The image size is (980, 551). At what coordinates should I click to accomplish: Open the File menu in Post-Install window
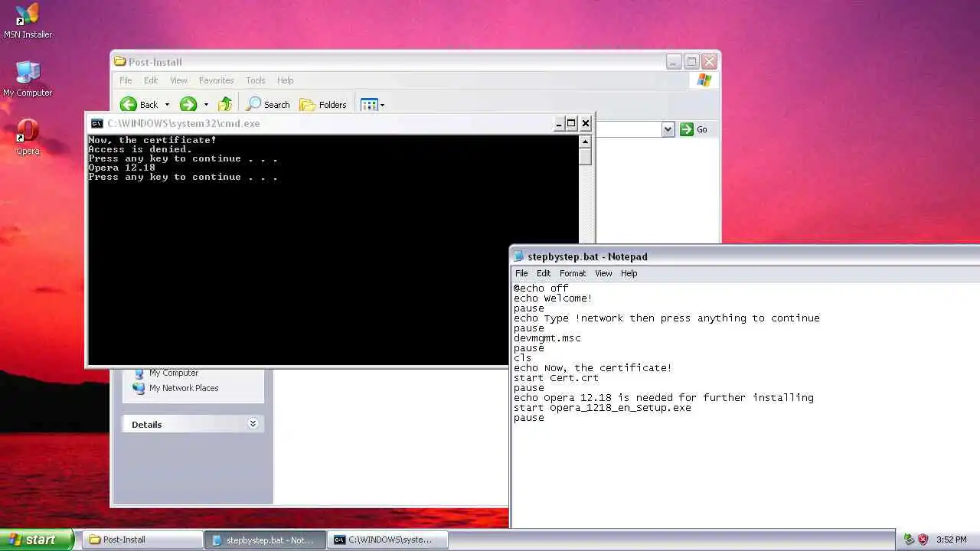click(x=126, y=80)
